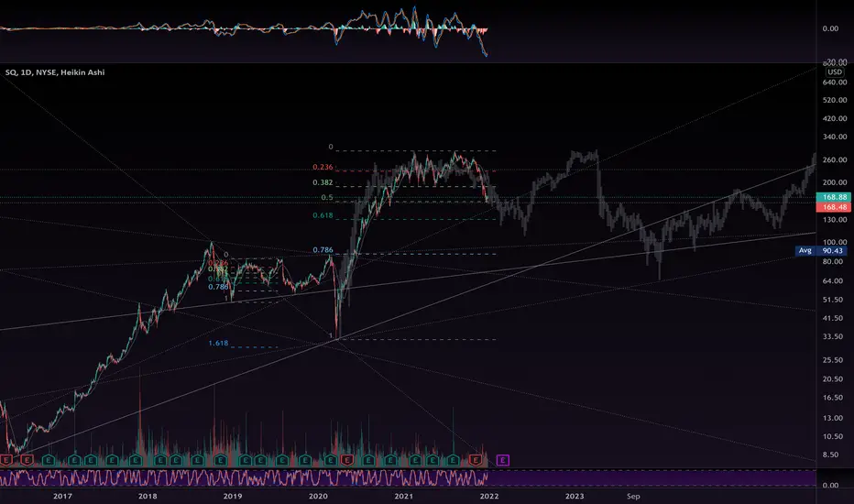The height and width of the screenshot is (504, 854).
Task: Click 41.50 on the price scale
Action: (833, 318)
